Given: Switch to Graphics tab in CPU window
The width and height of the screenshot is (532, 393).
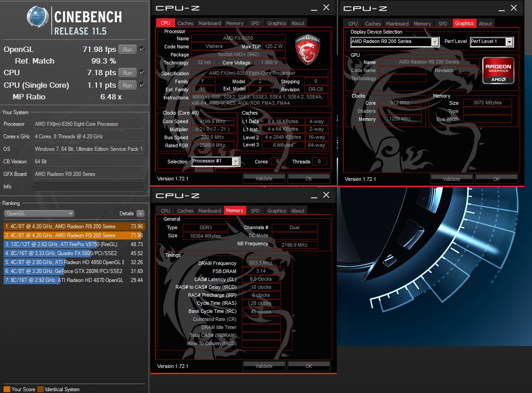Looking at the screenshot, I should click(276, 23).
